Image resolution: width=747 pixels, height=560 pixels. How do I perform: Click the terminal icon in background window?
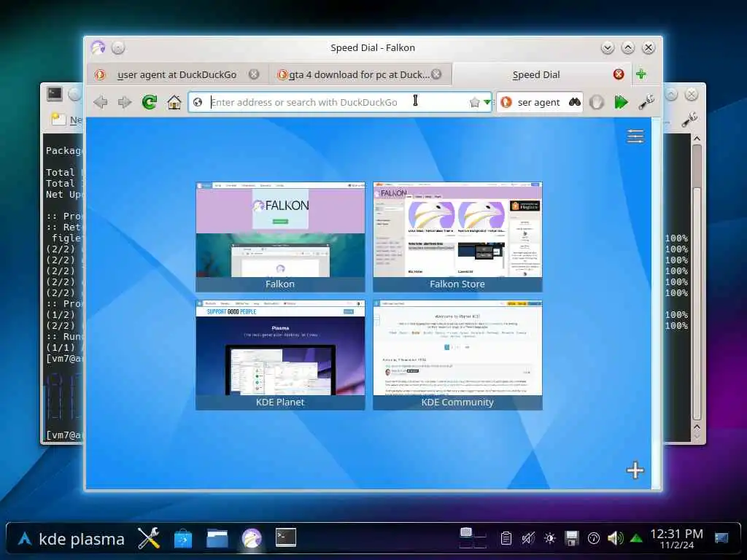click(x=54, y=94)
